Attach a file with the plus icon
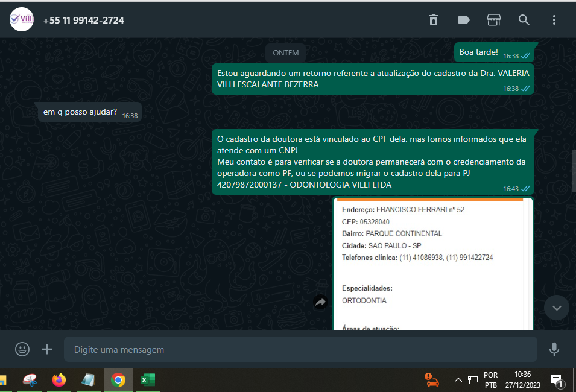The image size is (576, 392). pos(47,349)
